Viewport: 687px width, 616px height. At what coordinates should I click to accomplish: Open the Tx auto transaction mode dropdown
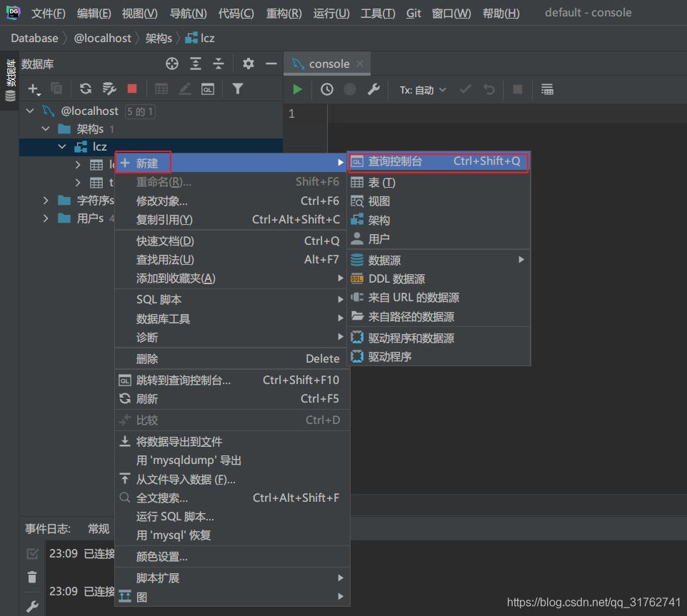pyautogui.click(x=423, y=90)
